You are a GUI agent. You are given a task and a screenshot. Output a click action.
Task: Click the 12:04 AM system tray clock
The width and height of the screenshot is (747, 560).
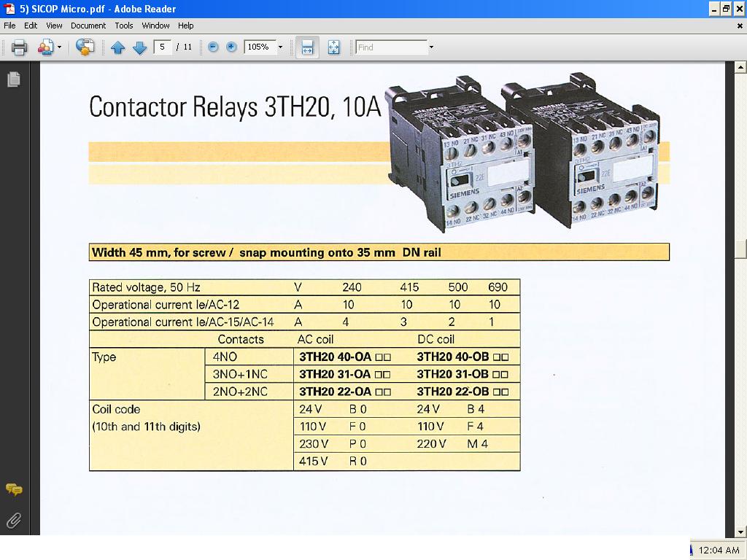pyautogui.click(x=719, y=551)
